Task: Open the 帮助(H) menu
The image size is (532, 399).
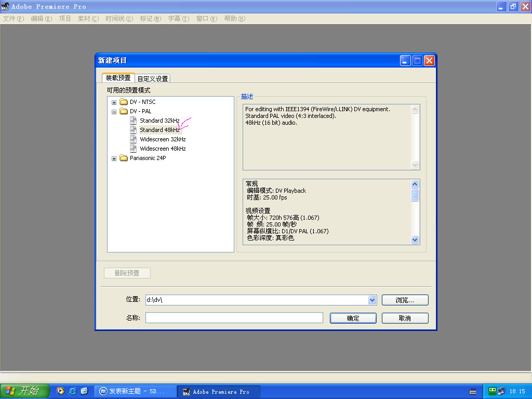Action: tap(235, 19)
